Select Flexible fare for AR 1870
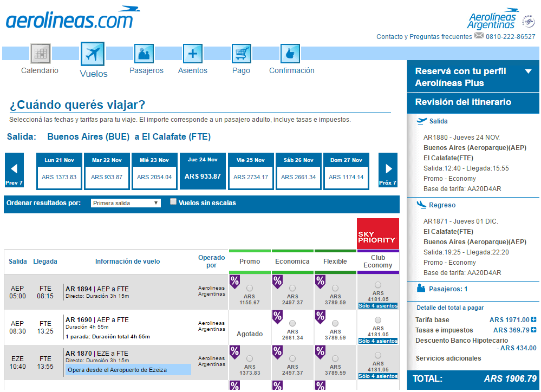This screenshot has width=541, height=392. (335, 358)
